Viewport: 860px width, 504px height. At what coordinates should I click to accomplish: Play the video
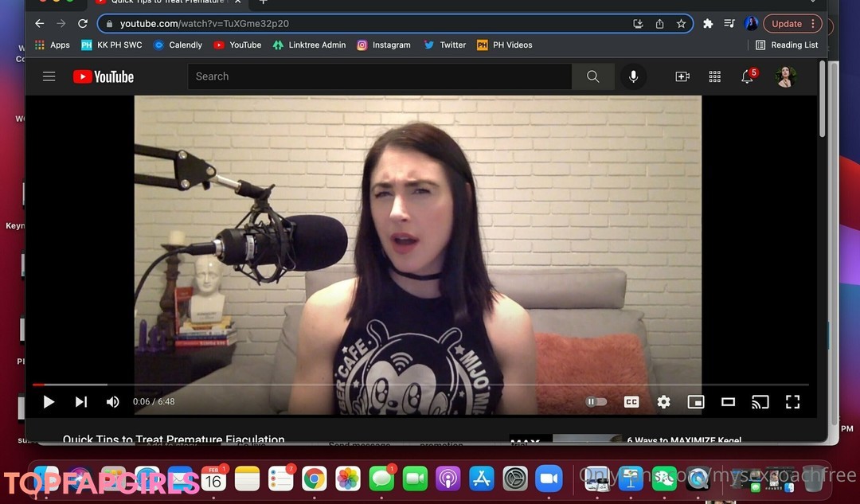(x=49, y=402)
